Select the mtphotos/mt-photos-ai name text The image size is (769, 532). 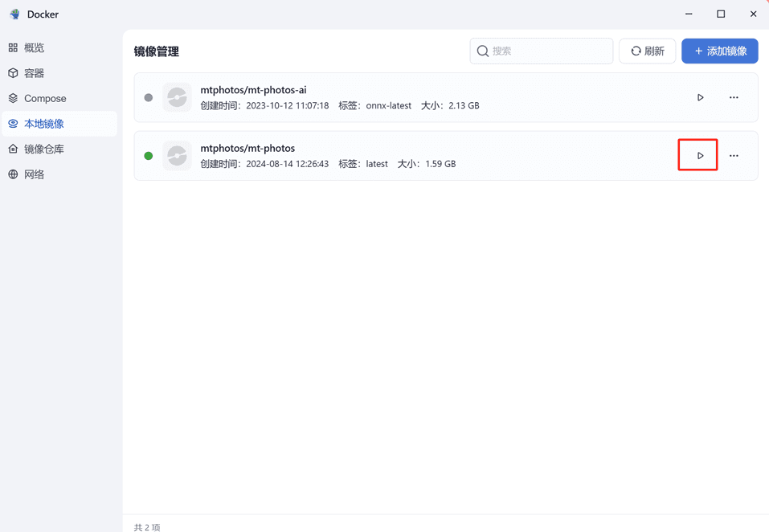coord(254,90)
